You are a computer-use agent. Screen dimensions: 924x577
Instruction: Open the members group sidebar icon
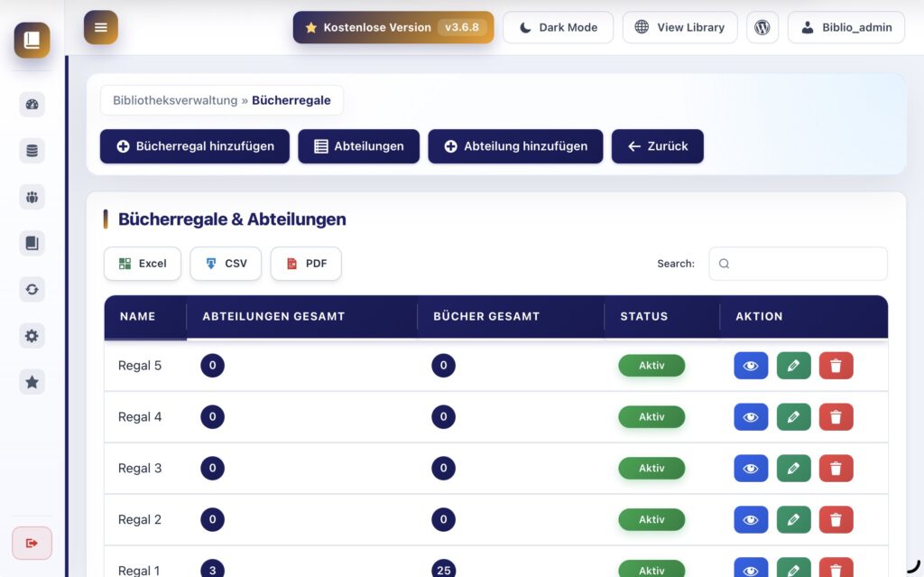(x=32, y=197)
